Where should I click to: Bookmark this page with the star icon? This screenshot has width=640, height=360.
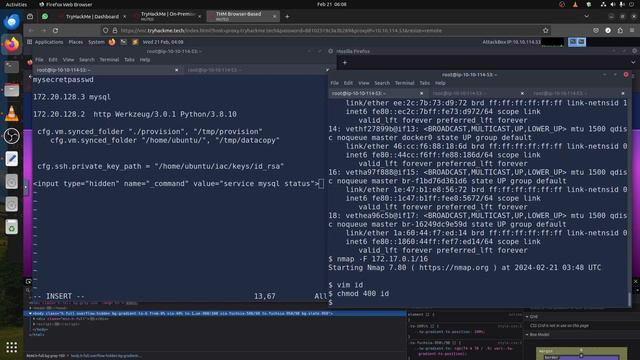tap(545, 30)
